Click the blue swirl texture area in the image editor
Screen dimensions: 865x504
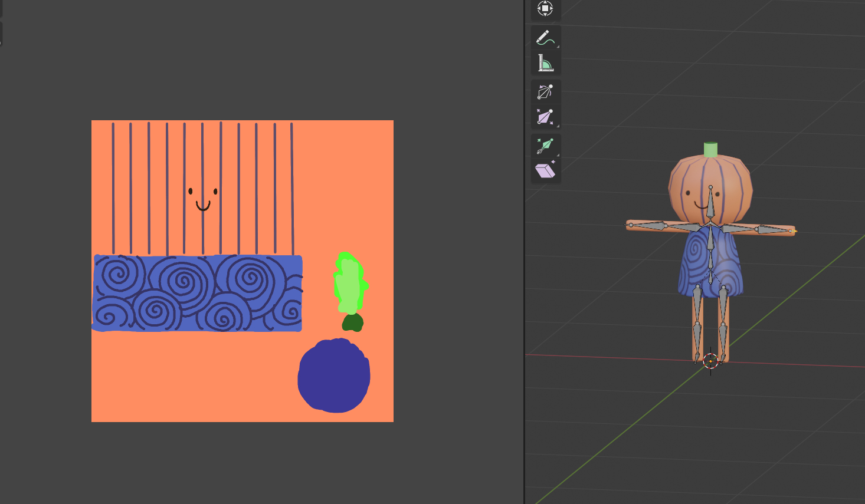198,293
